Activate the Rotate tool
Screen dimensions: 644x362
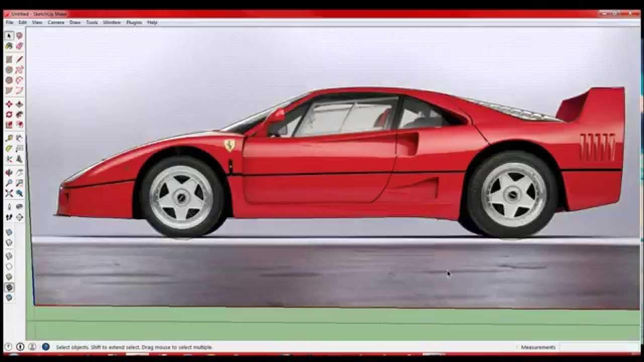[9, 115]
